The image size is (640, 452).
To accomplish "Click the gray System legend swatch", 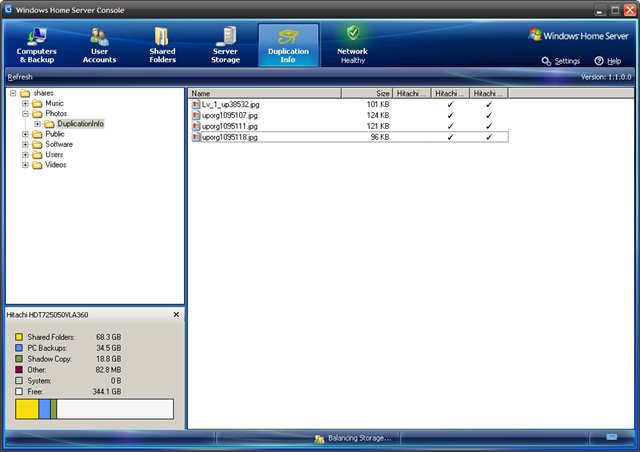I will [x=19, y=381].
